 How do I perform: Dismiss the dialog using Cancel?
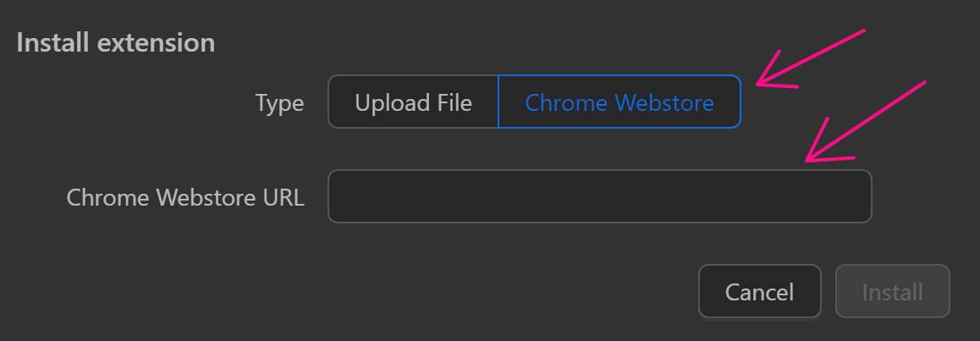click(x=759, y=292)
